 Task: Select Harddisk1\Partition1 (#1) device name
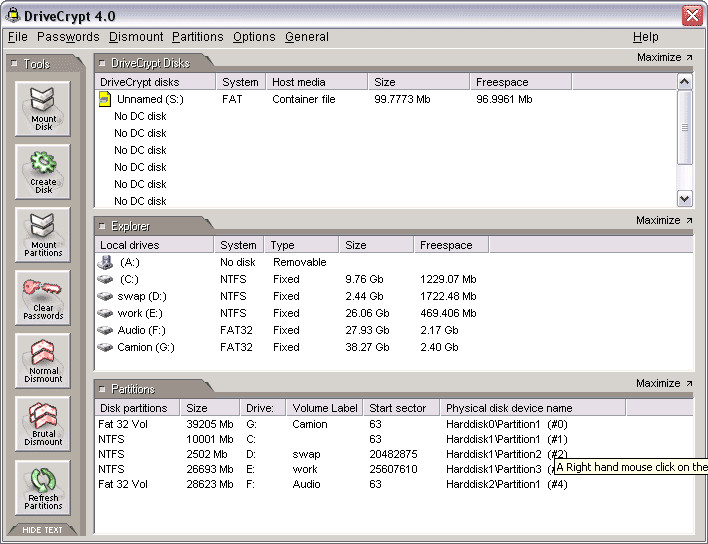tap(506, 439)
